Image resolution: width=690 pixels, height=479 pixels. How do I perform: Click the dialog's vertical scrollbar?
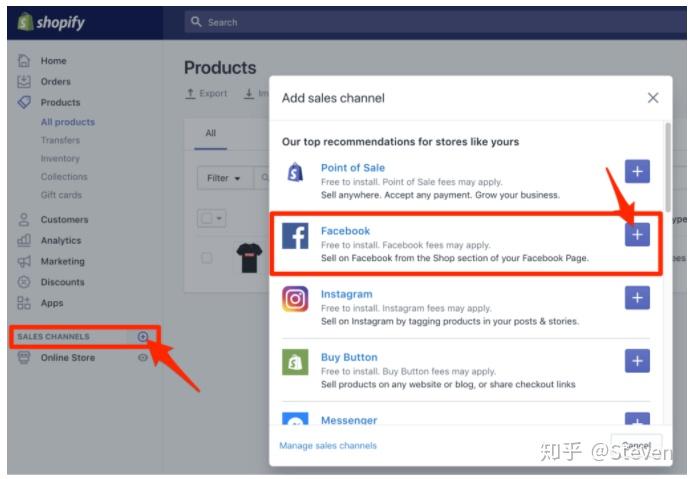(668, 167)
